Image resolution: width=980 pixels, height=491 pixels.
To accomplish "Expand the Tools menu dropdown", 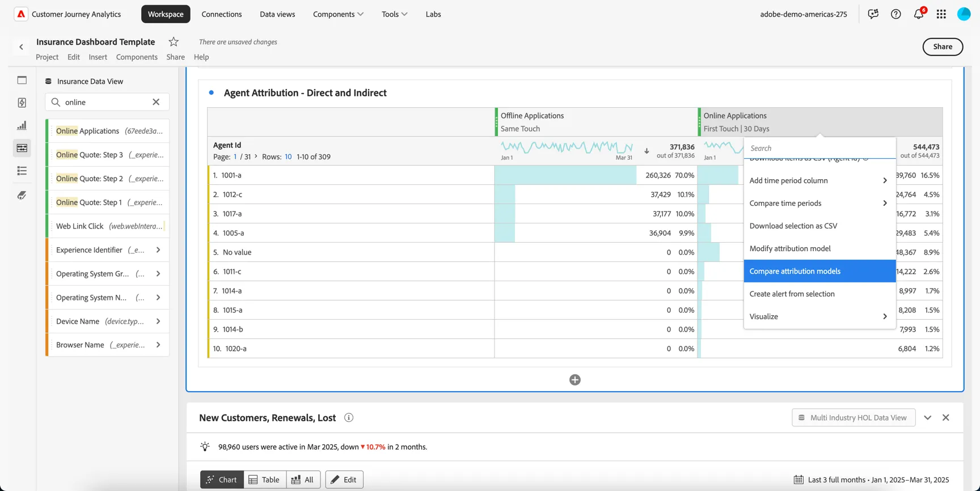I will (x=395, y=14).
